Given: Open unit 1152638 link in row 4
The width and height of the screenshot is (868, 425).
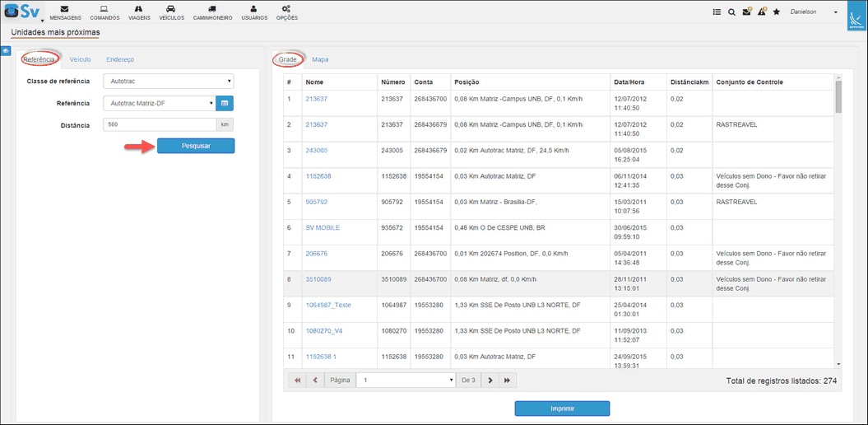Looking at the screenshot, I should (318, 176).
